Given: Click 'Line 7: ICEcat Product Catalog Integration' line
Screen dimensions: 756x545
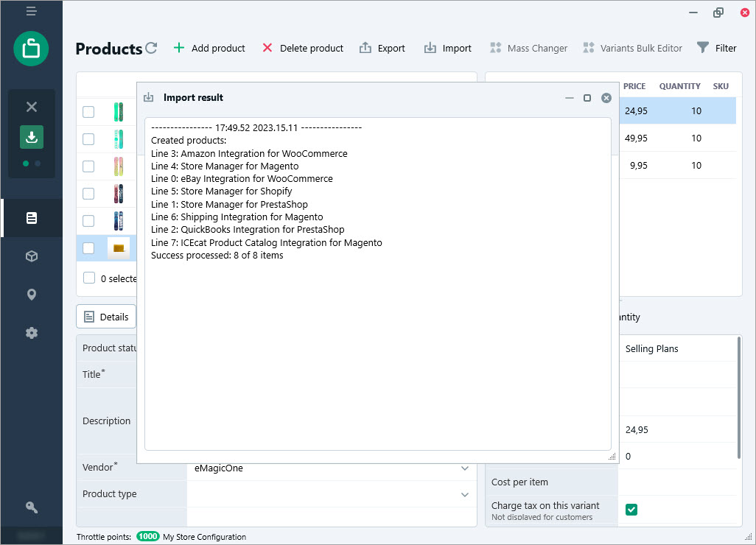Looking at the screenshot, I should [266, 243].
